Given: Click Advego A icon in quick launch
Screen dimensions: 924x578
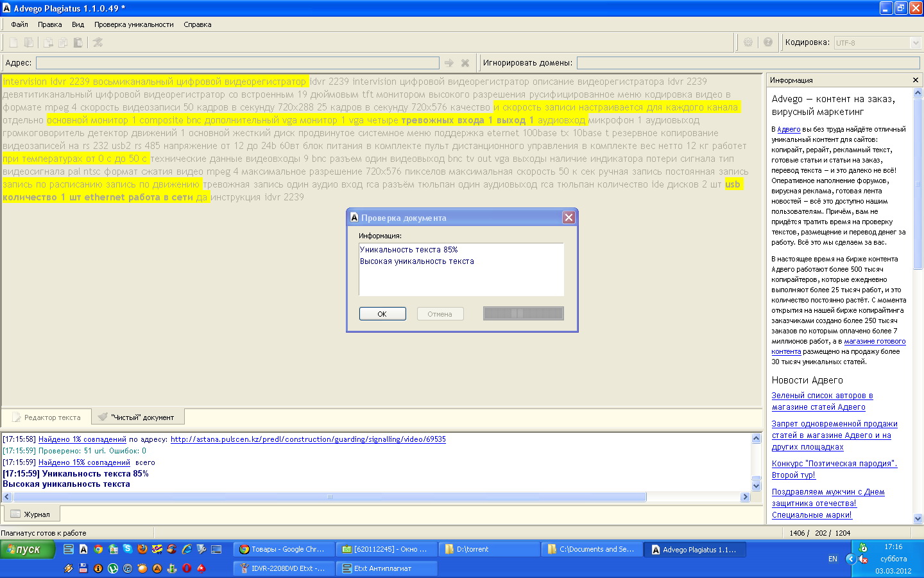Looking at the screenshot, I should (x=83, y=549).
